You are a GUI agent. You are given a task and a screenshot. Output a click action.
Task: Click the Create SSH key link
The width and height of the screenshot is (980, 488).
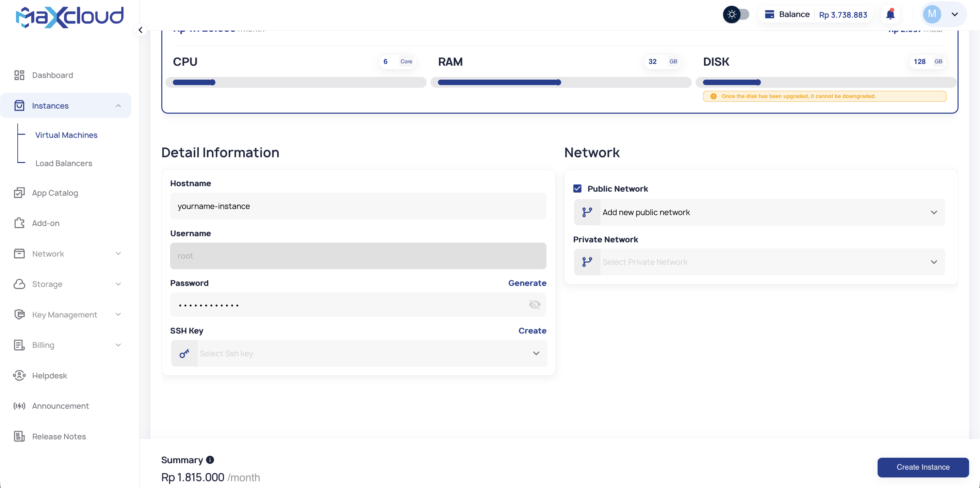532,330
